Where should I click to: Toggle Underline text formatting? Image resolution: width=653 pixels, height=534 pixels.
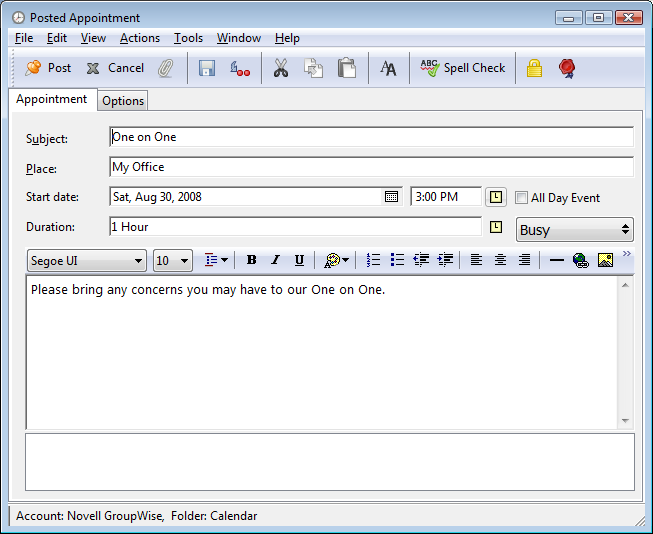299,260
